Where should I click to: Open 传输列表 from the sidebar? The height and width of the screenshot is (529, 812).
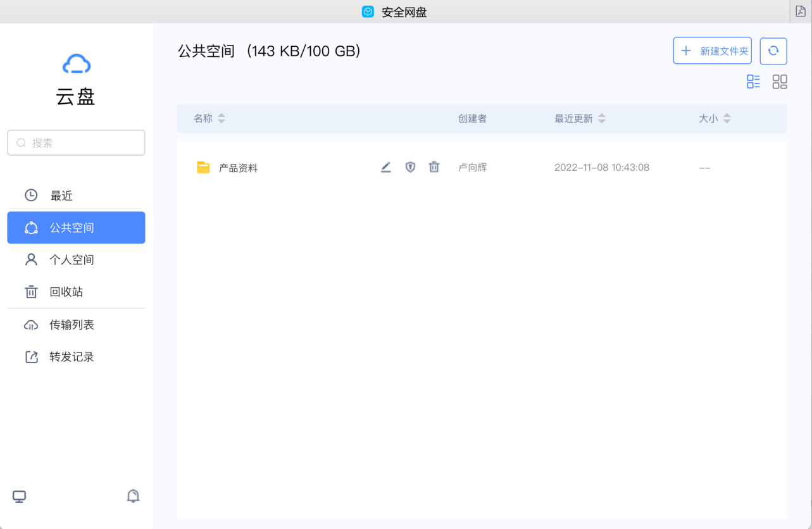[x=71, y=325]
